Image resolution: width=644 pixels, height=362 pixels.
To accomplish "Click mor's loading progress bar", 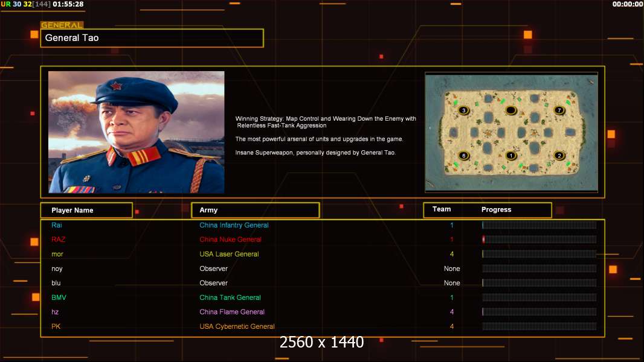I will (x=539, y=254).
